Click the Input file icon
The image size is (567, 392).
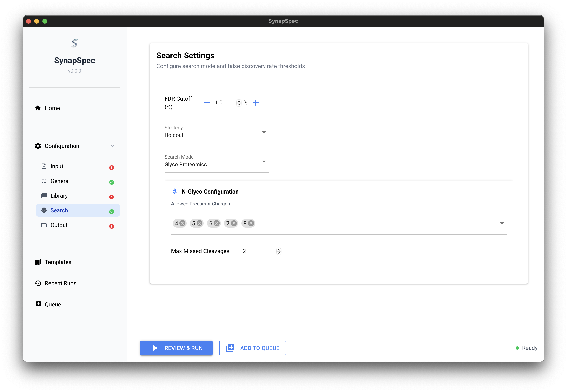point(44,166)
